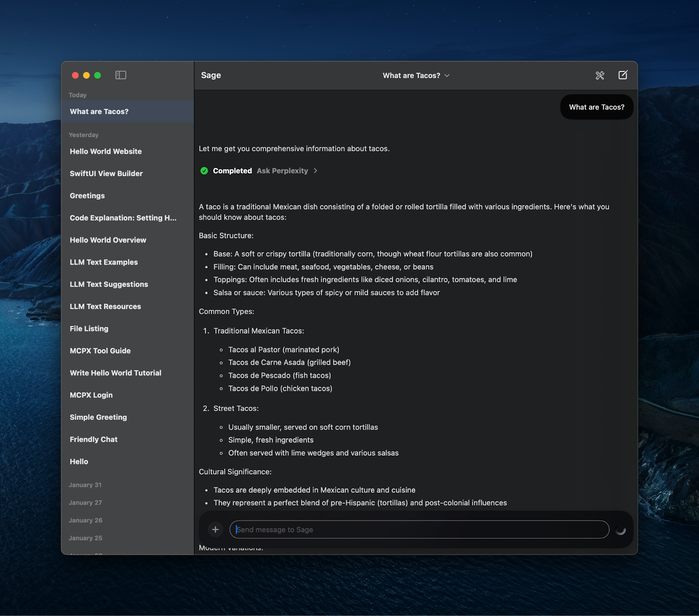This screenshot has height=616, width=699.
Task: Close the Sage window
Action: point(75,75)
